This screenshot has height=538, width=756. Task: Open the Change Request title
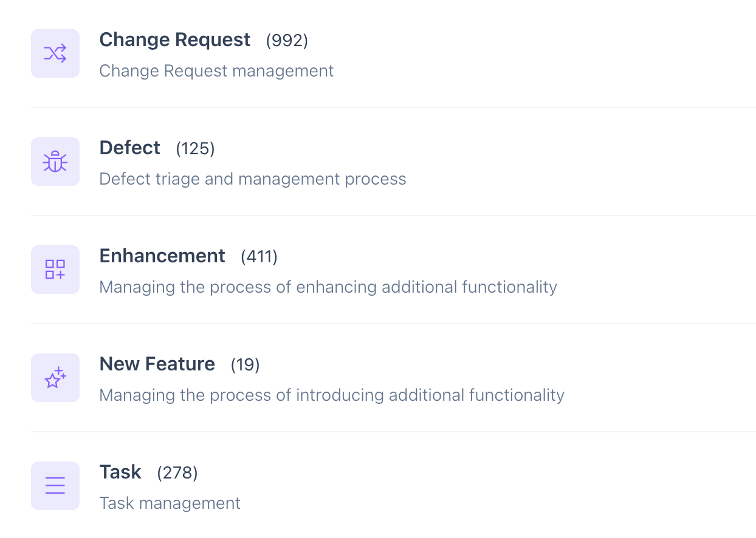point(174,40)
